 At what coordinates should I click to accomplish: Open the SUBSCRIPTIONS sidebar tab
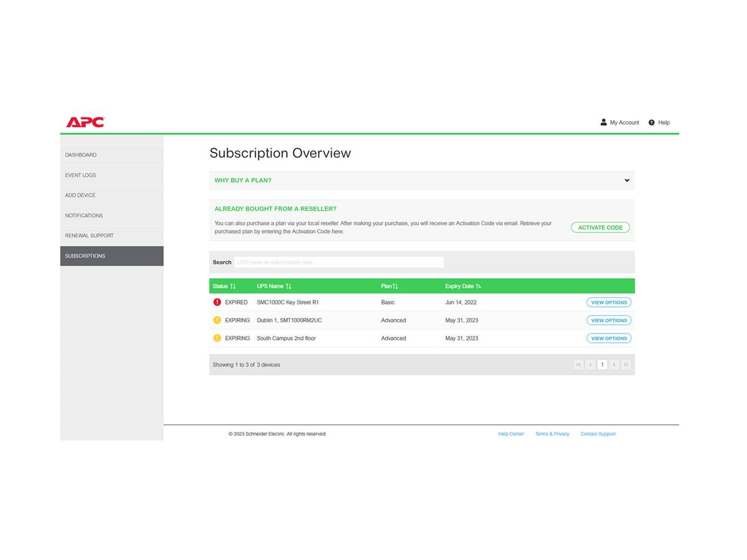coord(85,256)
